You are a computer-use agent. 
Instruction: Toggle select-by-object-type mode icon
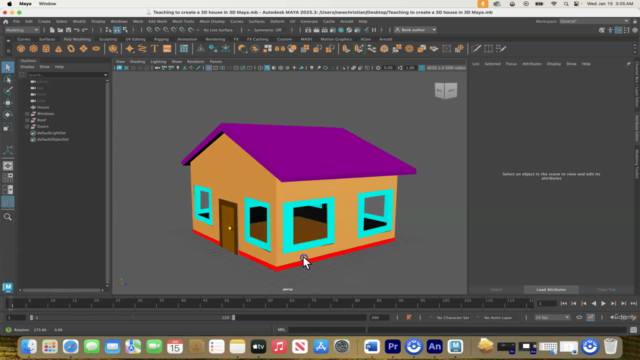[x=117, y=30]
